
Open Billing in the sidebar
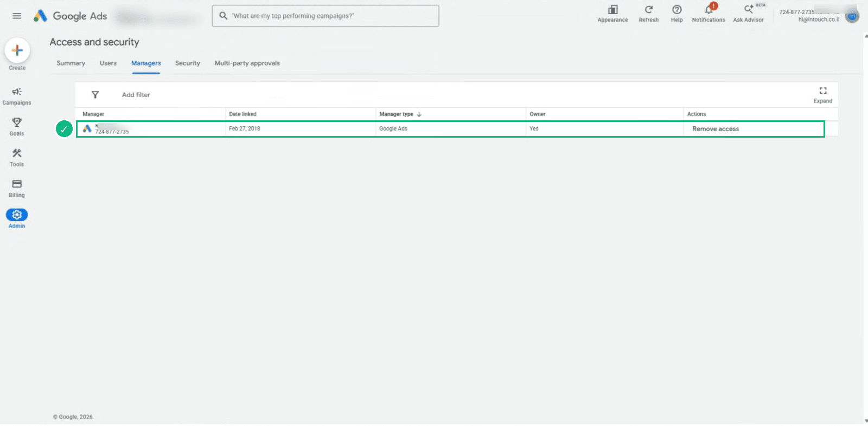click(17, 189)
